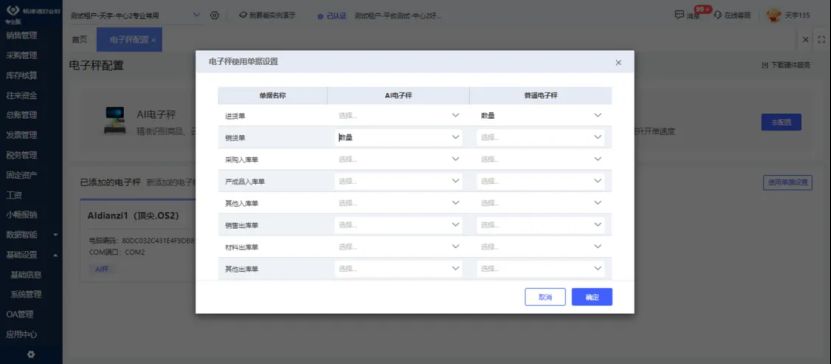Viewport: 831px width, 364px height.
Task: Open the 消息 message icon with badge
Action: click(679, 15)
